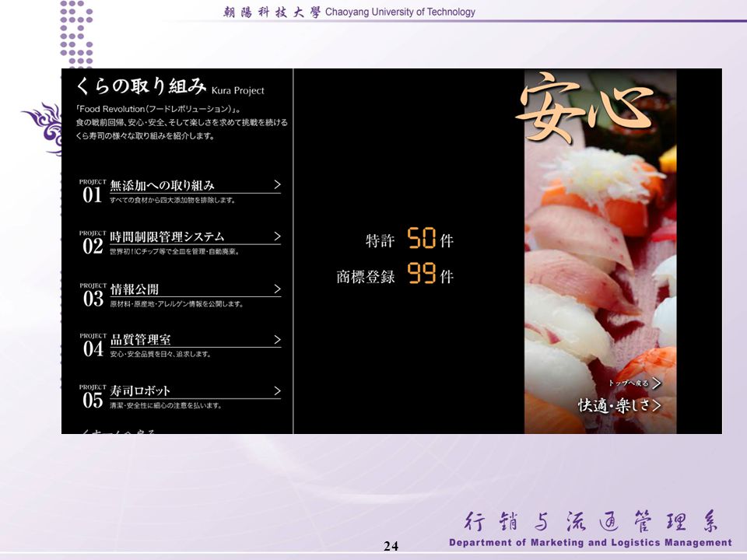Click arrow chevron beside 無添加への取り組み
This screenshot has height=560, width=747.
click(x=277, y=184)
